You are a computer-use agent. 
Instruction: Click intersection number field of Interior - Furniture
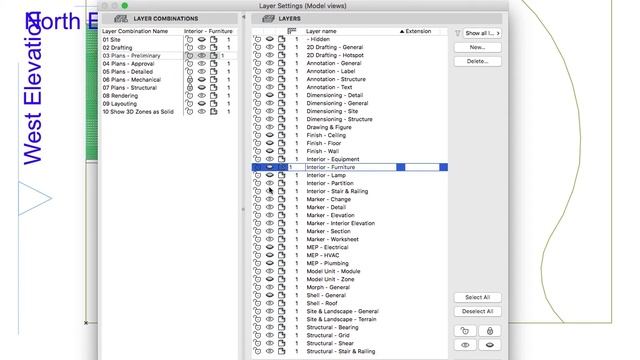(296, 167)
